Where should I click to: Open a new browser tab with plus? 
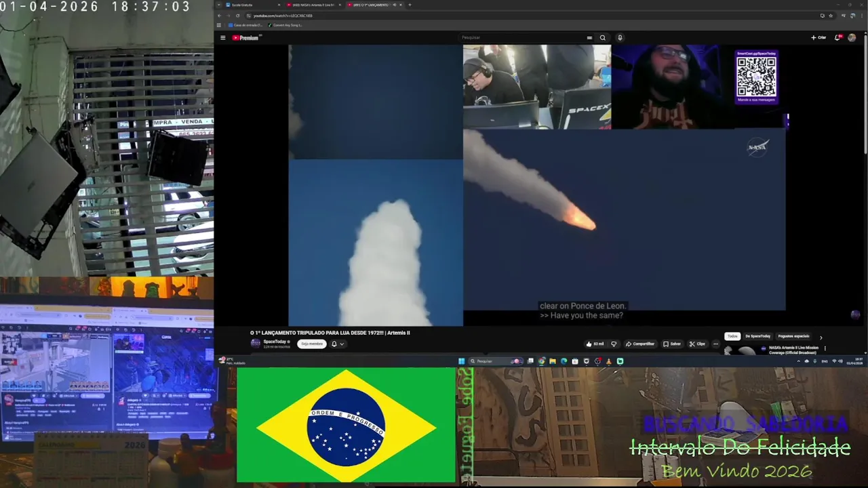(410, 5)
